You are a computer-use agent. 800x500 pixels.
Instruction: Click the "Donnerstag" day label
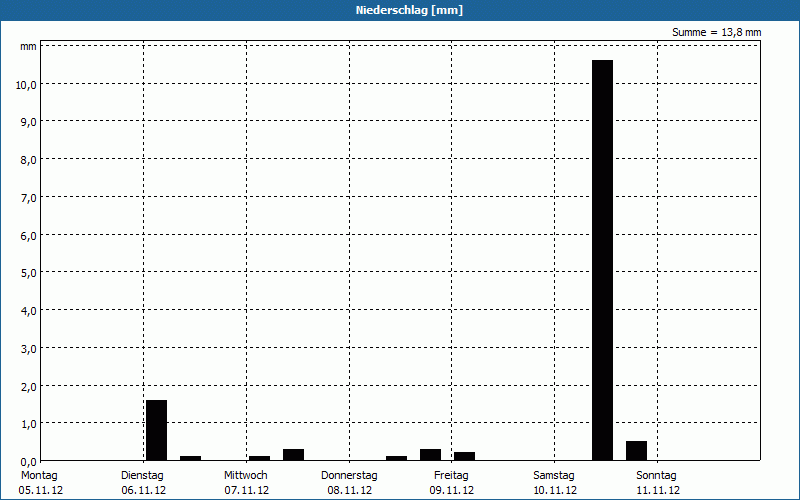coord(349,476)
